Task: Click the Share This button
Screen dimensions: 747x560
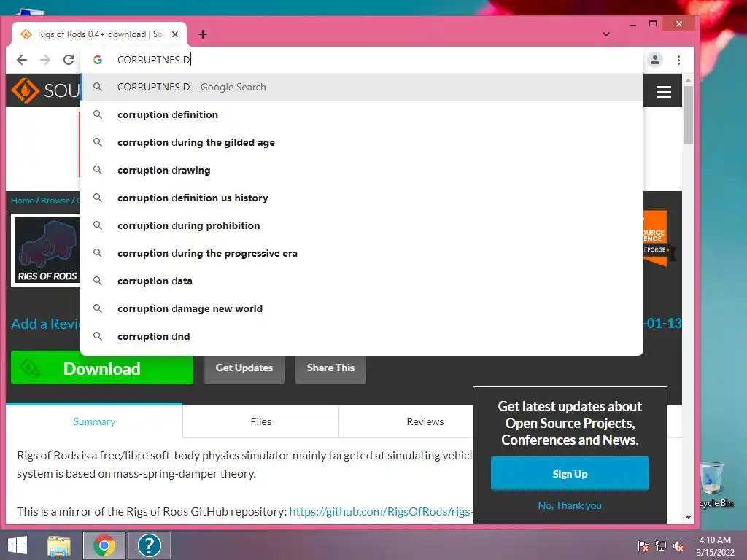Action: (x=330, y=368)
